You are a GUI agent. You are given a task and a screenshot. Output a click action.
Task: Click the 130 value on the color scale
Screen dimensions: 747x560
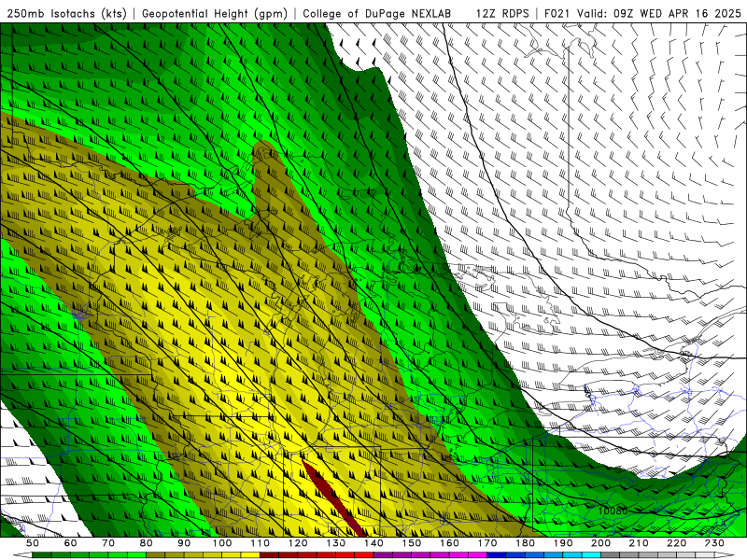pos(336,543)
